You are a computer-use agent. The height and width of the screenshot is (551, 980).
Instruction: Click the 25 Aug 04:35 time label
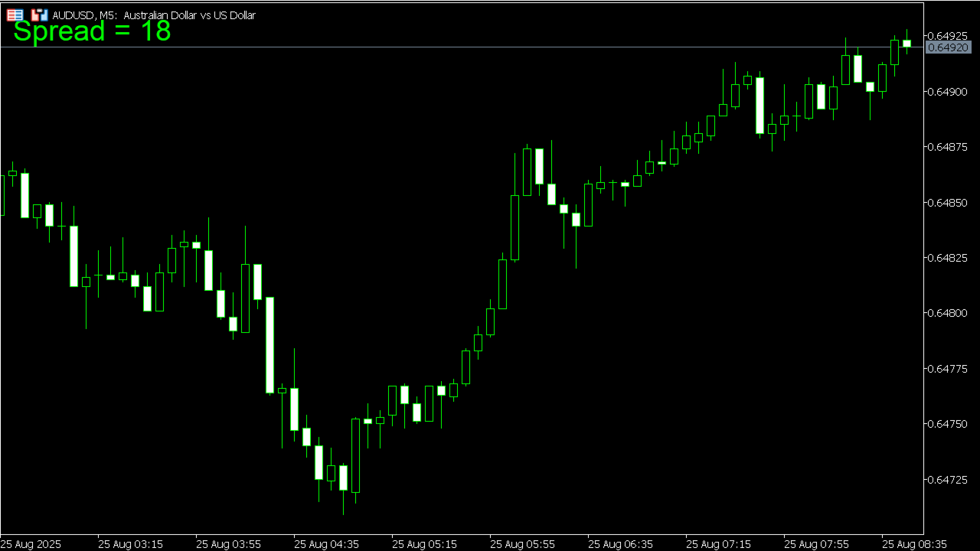tap(326, 544)
